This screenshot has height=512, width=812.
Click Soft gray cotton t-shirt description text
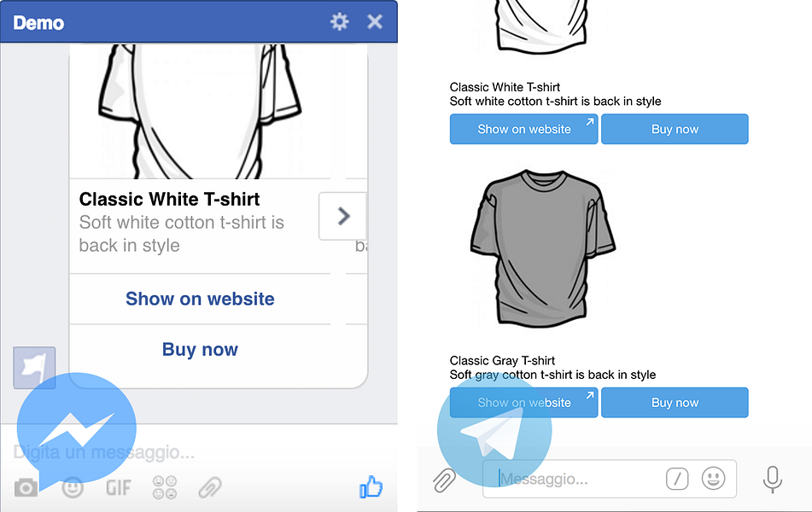[552, 375]
